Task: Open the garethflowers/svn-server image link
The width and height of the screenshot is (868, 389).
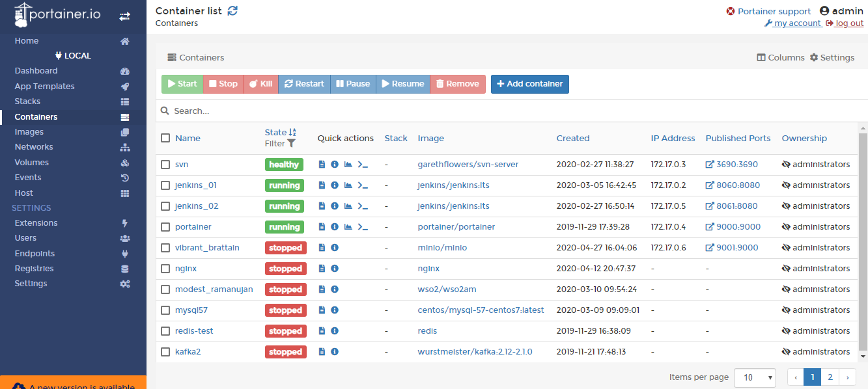Action: 468,165
